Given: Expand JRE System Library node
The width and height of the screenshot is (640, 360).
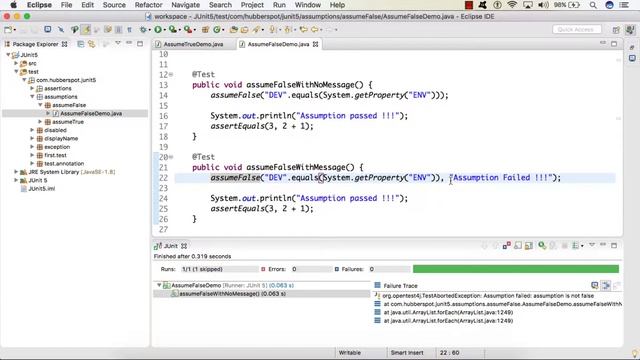Looking at the screenshot, I should [x=16, y=172].
